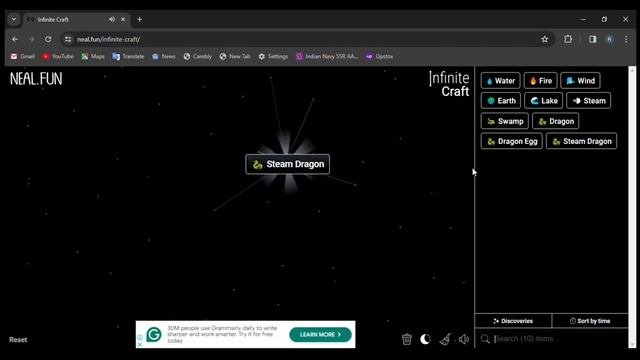Bookmark this page with the star
Viewport: 640px width, 360px height.
(544, 39)
